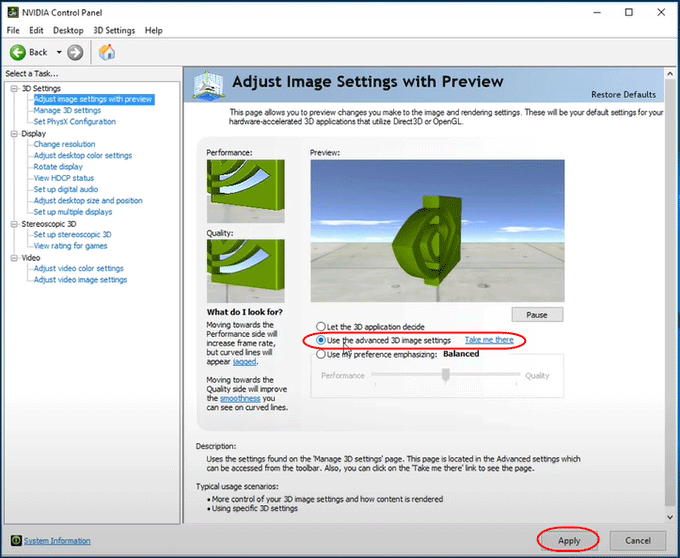The height and width of the screenshot is (558, 680).
Task: Click the grey Forward arrow icon
Action: coord(75,52)
